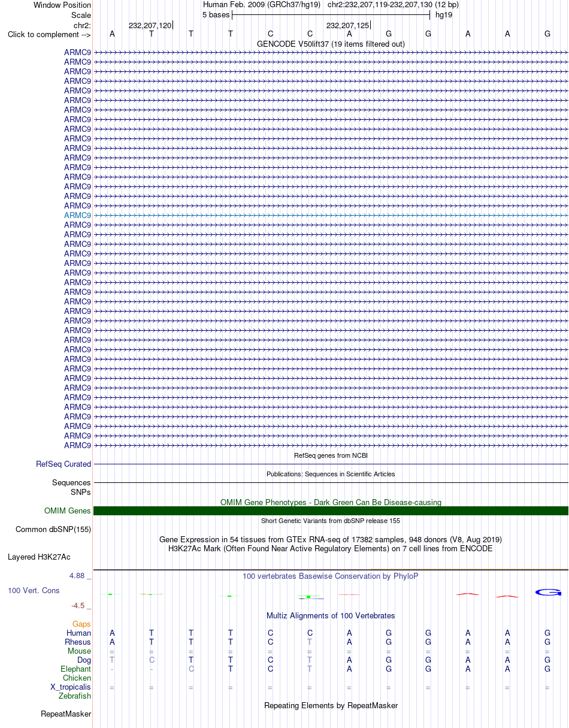Select "Human Feb. 2009 (GRCh37/hg19)" text
569x728 pixels.
click(262, 5)
